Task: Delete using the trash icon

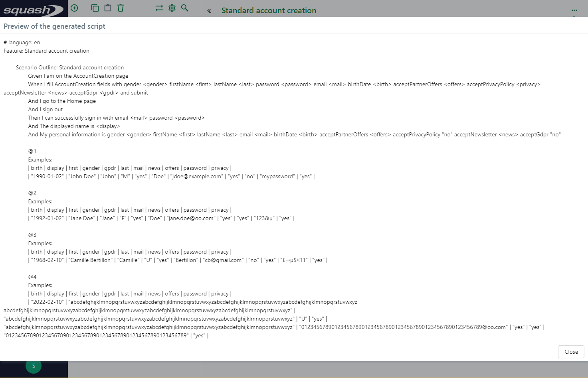Action: 121,8
